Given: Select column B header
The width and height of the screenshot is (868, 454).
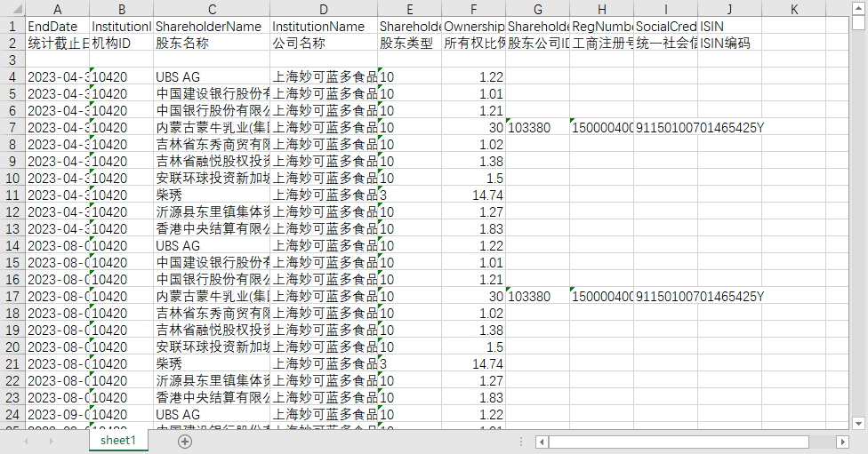Looking at the screenshot, I should 121,9.
